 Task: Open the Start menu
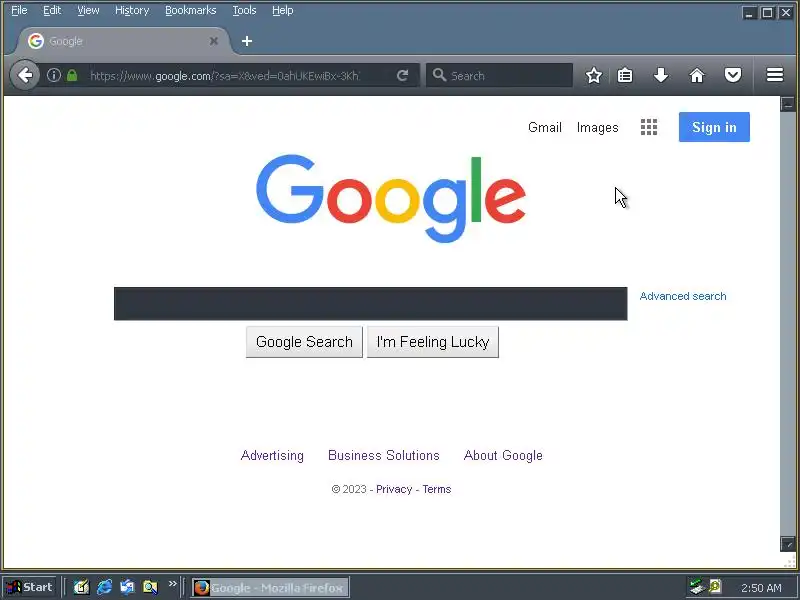[30, 587]
